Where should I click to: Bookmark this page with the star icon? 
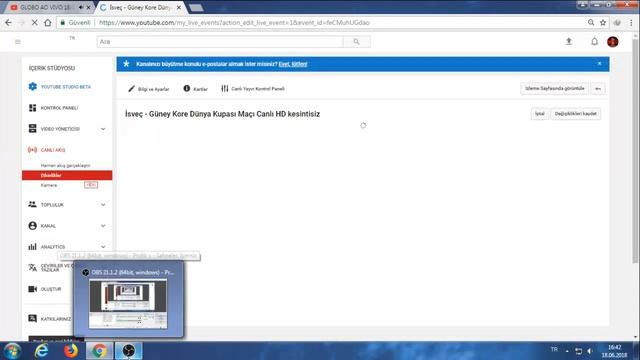(x=603, y=23)
